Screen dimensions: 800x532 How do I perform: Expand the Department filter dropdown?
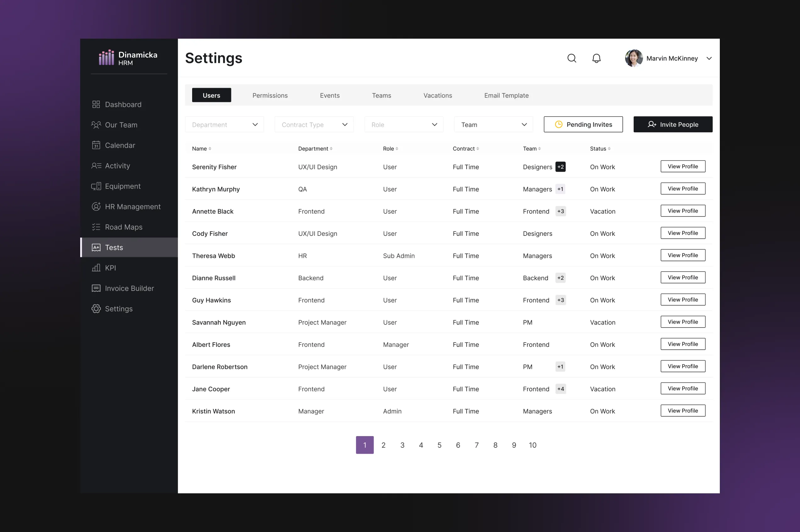tap(224, 125)
